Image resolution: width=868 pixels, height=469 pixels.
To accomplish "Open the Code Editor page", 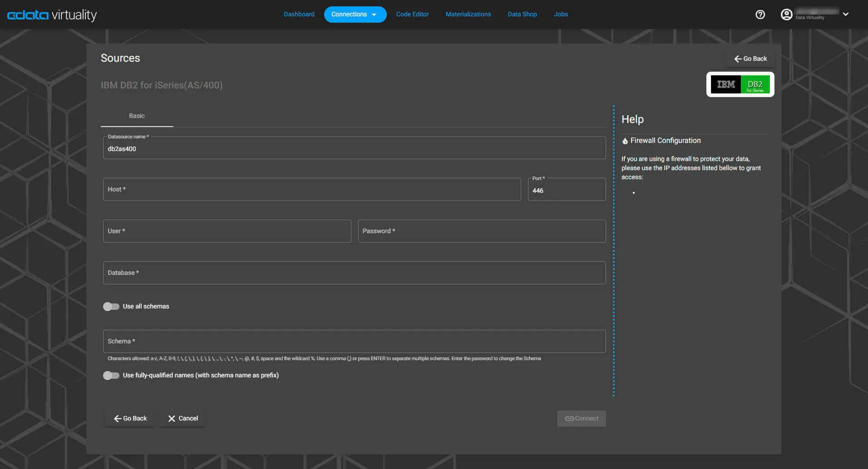I will click(412, 15).
